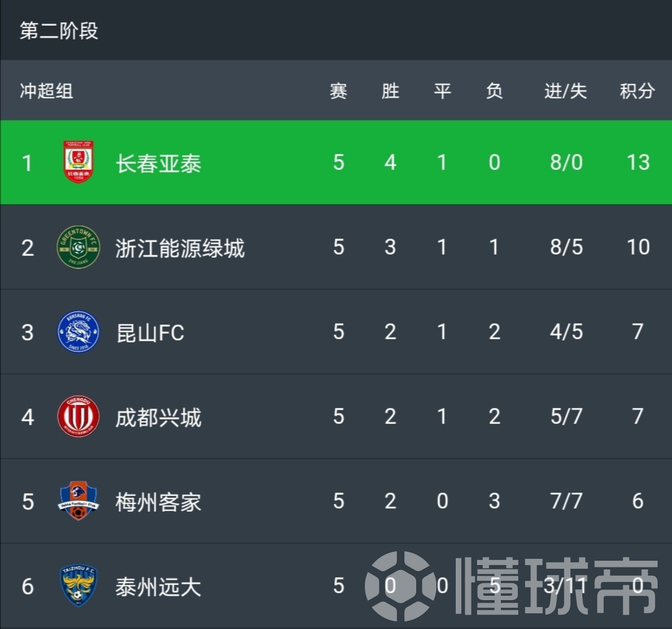Select the 成都兴城 team name
The width and height of the screenshot is (672, 629).
pyautogui.click(x=159, y=417)
